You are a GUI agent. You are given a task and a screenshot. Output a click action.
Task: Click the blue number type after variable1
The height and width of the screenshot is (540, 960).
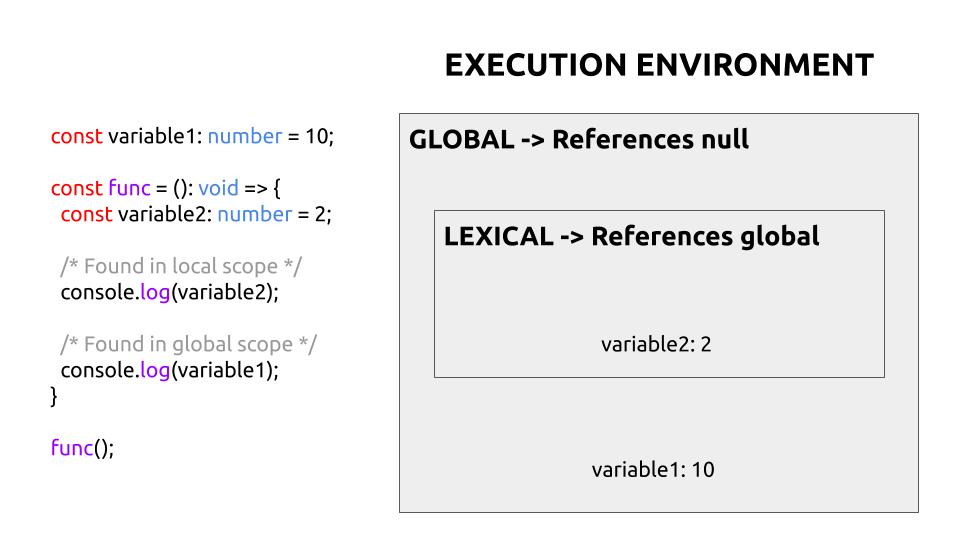point(245,137)
